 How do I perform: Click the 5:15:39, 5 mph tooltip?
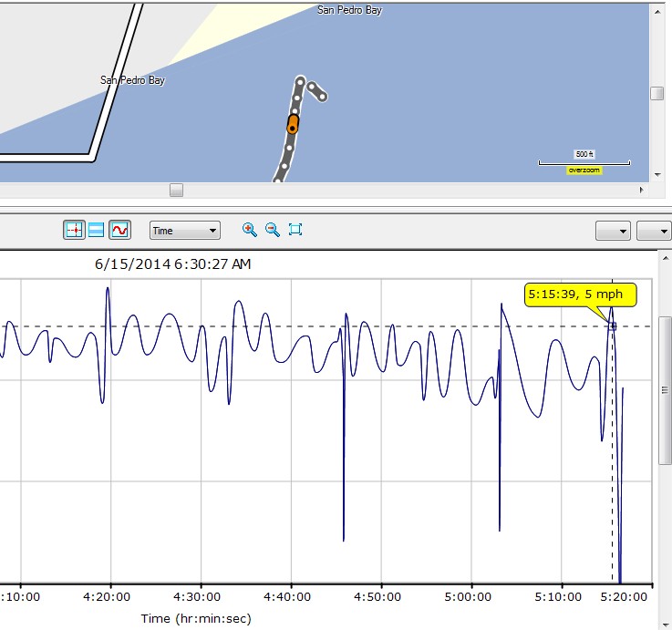pos(580,294)
